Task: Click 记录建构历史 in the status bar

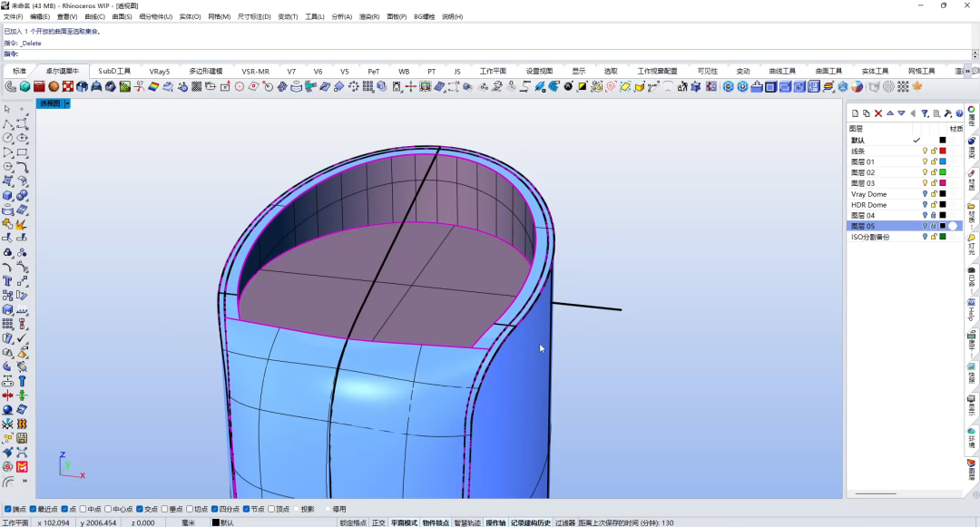Action: (x=531, y=522)
